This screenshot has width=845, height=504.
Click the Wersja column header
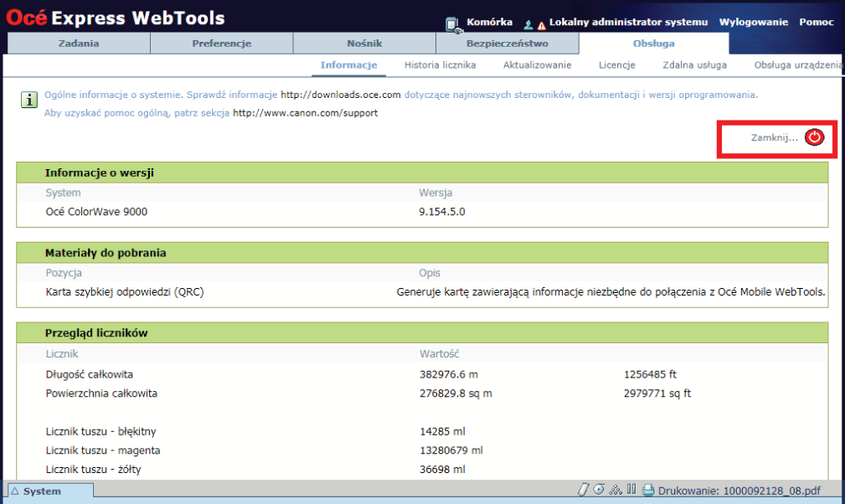[x=435, y=193]
